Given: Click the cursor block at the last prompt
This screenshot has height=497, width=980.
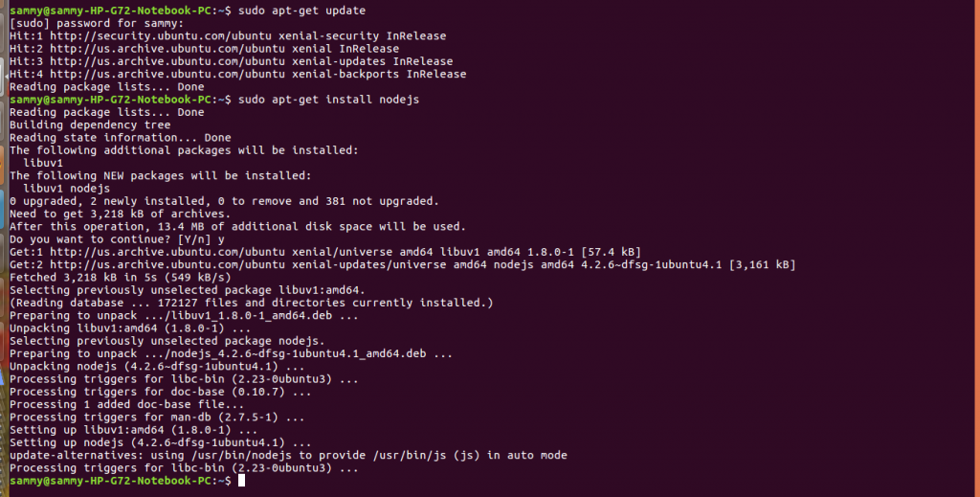Looking at the screenshot, I should point(241,481).
